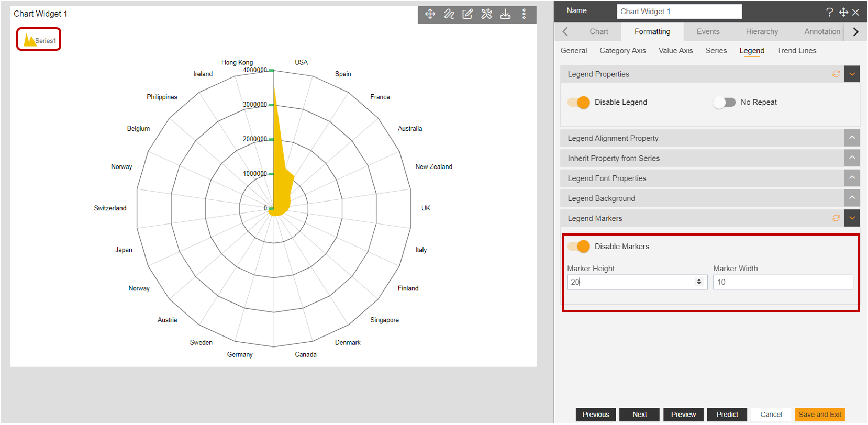The width and height of the screenshot is (868, 425).
Task: Switch to the Hierarchy tab
Action: coord(762,31)
